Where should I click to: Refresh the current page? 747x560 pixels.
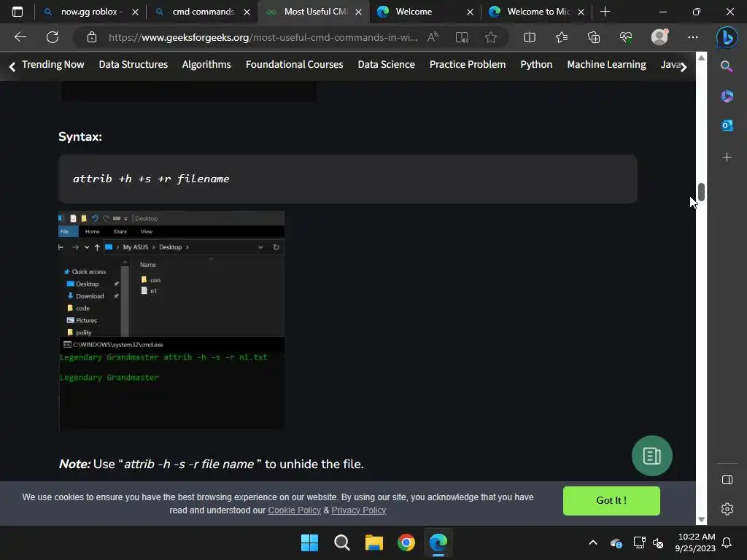tap(53, 37)
